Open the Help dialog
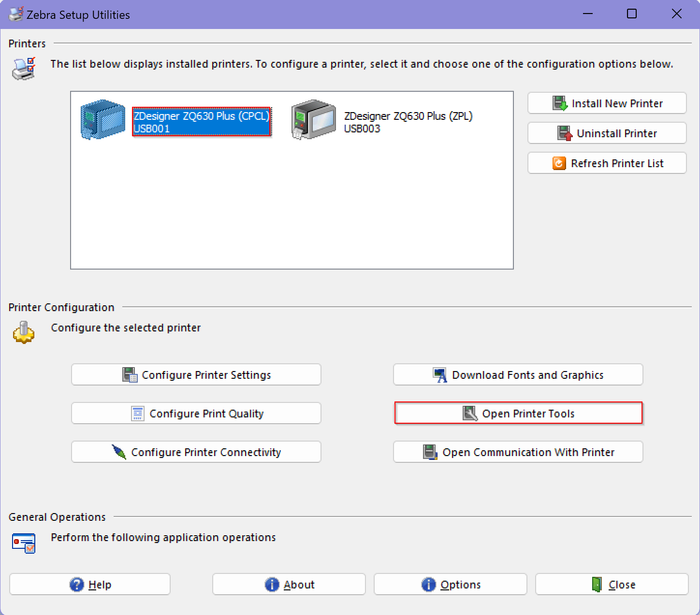The image size is (700, 615). point(89,584)
